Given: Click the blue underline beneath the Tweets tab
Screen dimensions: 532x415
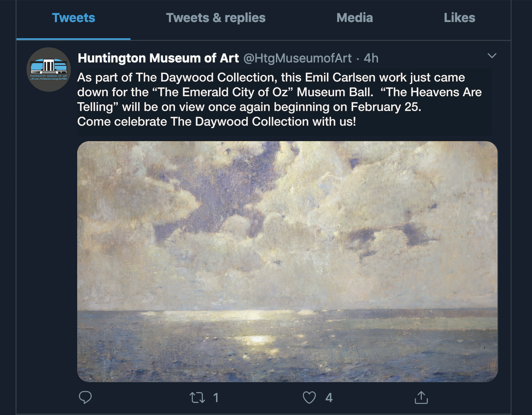Looking at the screenshot, I should [x=73, y=39].
